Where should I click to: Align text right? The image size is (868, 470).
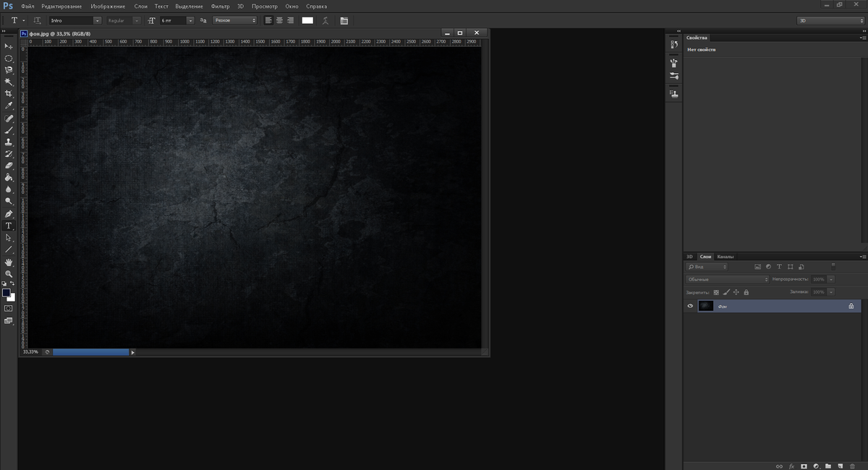[289, 20]
